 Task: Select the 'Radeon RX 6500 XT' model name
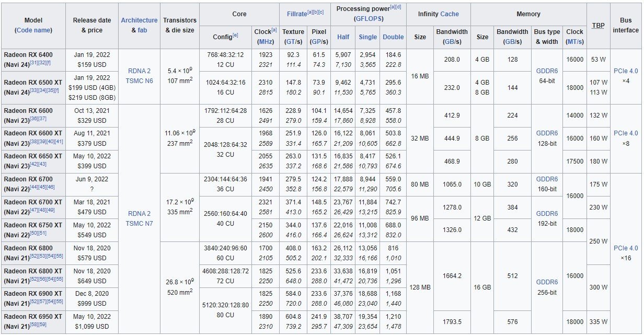coord(33,83)
